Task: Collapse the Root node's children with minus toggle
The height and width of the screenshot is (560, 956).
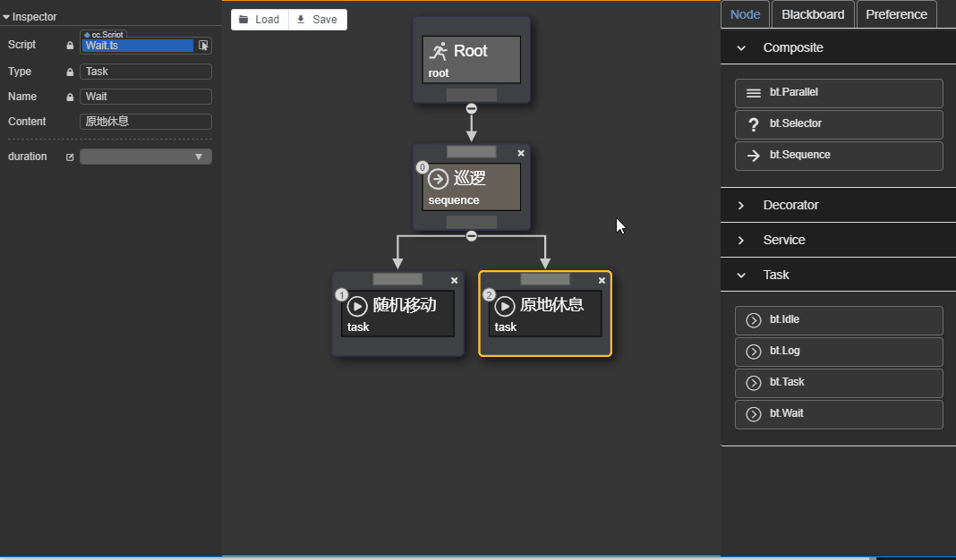Action: 472,108
